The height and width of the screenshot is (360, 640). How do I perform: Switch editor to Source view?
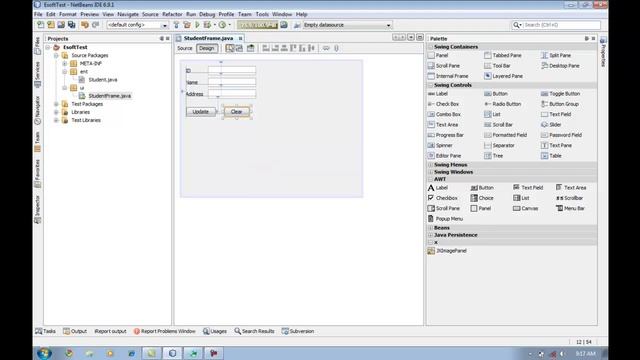(184, 48)
